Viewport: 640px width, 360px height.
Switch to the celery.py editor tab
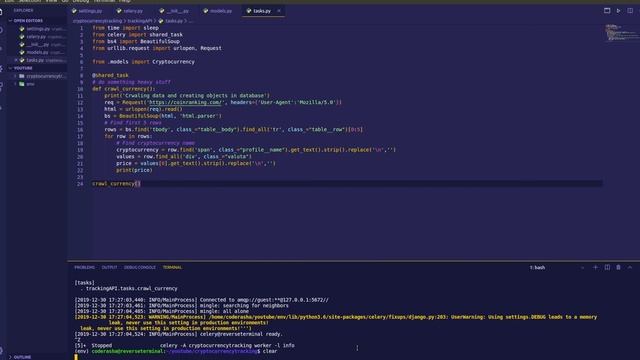133,11
